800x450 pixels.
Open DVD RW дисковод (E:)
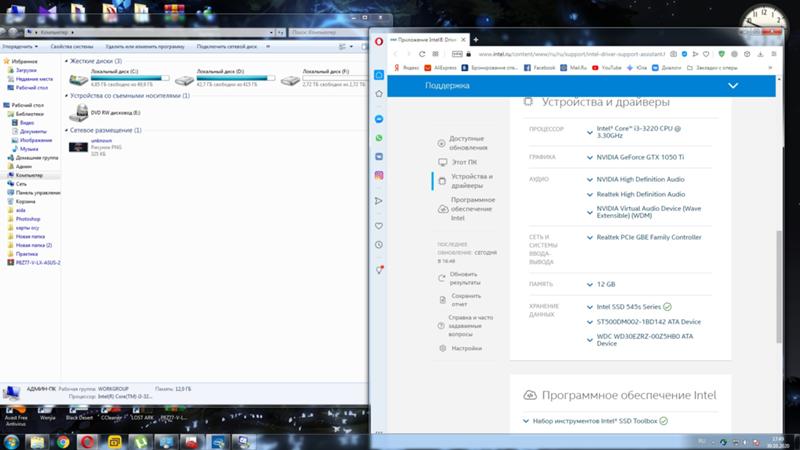[x=105, y=112]
